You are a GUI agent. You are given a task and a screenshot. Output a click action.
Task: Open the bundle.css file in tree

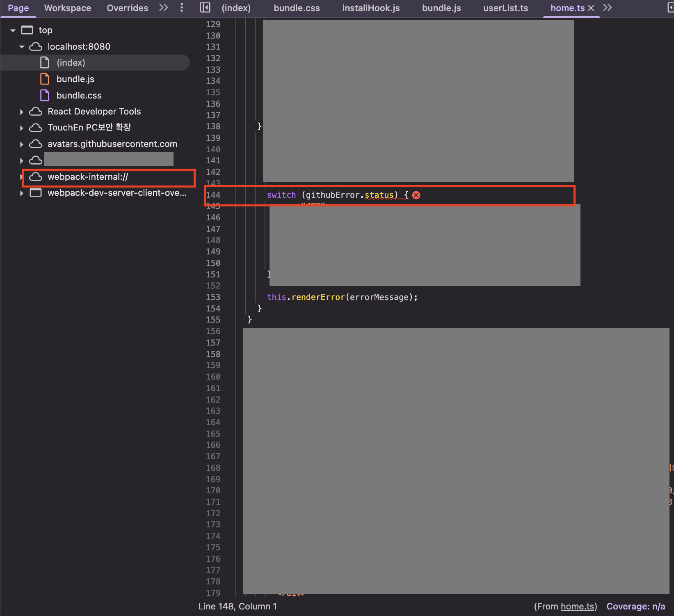click(79, 95)
